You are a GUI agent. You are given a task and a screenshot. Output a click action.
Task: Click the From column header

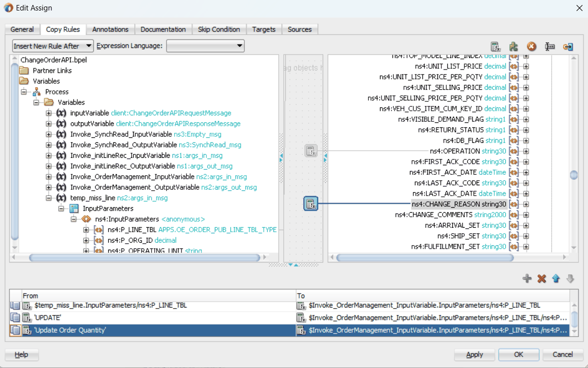pos(159,296)
